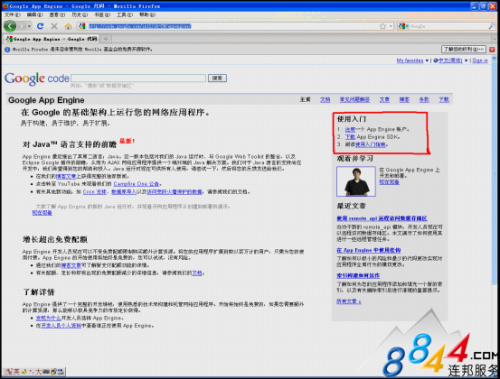
Task: Open the 编辑 (Edit) menu
Action: tap(35, 15)
